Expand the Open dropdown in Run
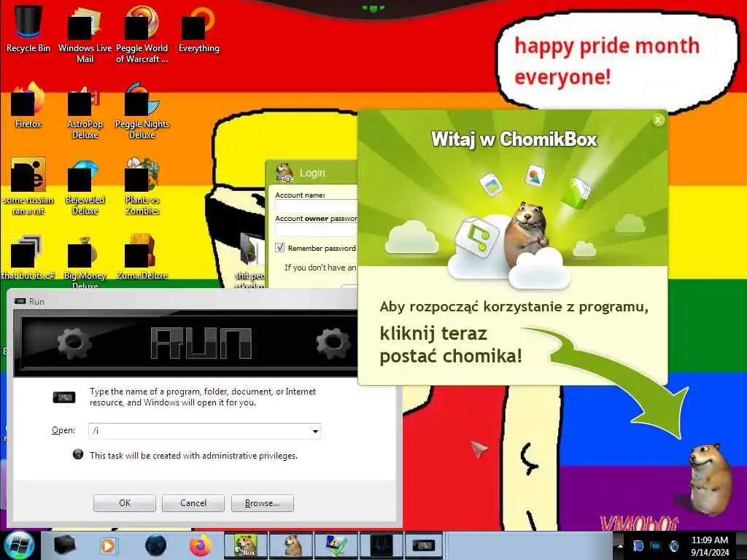Screen dimensions: 747x560 [x=315, y=431]
